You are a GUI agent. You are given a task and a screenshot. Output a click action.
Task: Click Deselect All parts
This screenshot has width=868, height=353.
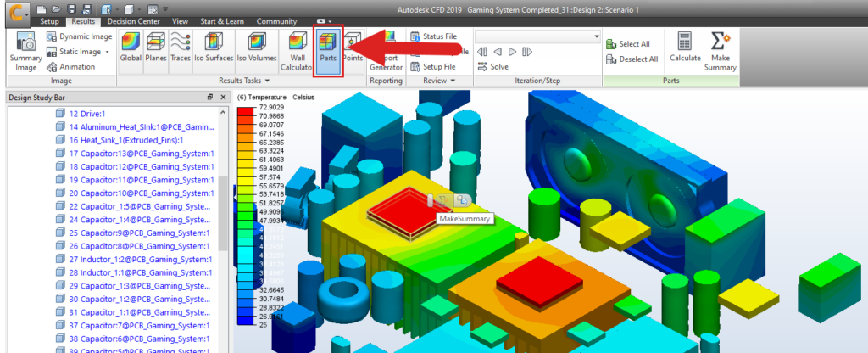[632, 59]
